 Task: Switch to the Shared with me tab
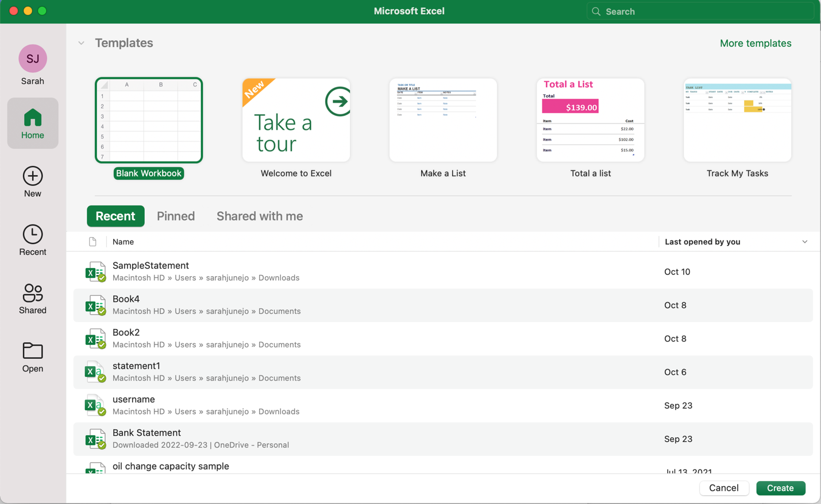pyautogui.click(x=260, y=216)
